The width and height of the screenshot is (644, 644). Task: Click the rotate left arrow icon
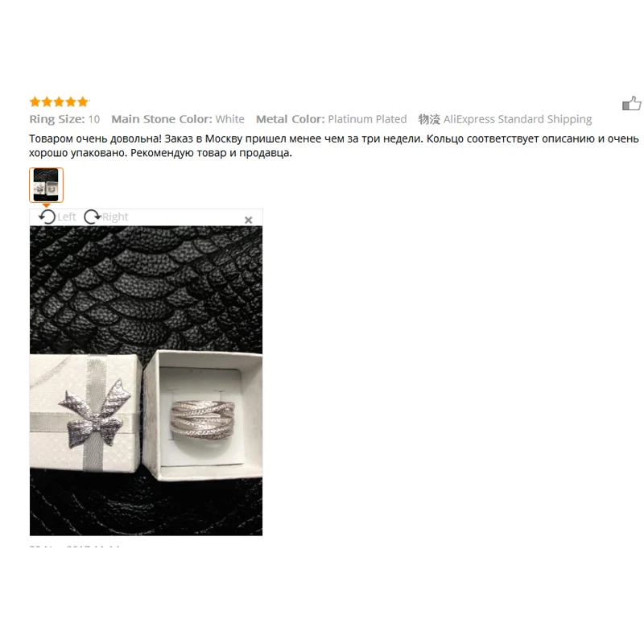pos(47,217)
